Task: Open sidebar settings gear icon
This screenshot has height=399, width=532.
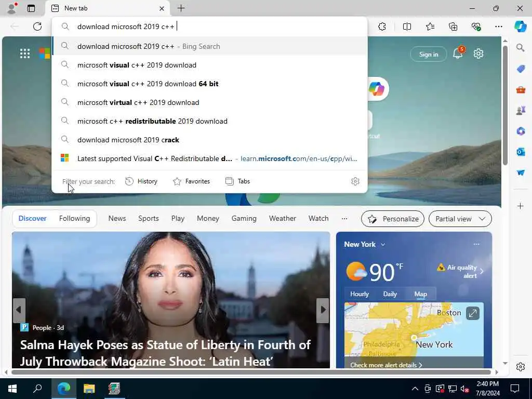Action: point(521,367)
